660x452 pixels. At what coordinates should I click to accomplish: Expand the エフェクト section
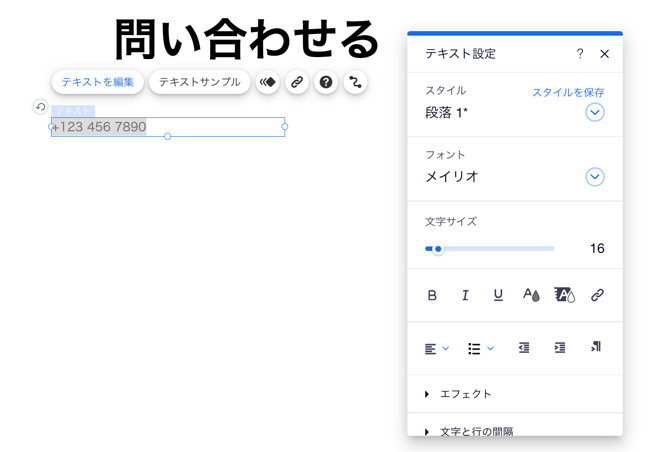(x=466, y=394)
